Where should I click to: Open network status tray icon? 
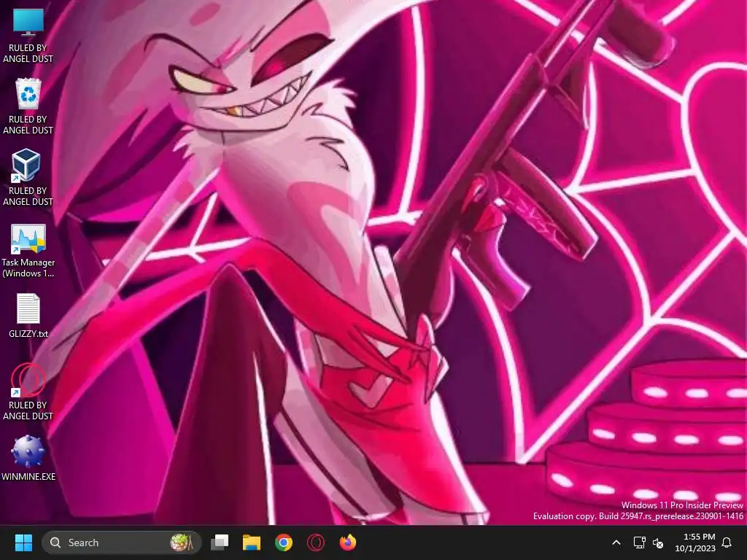639,542
